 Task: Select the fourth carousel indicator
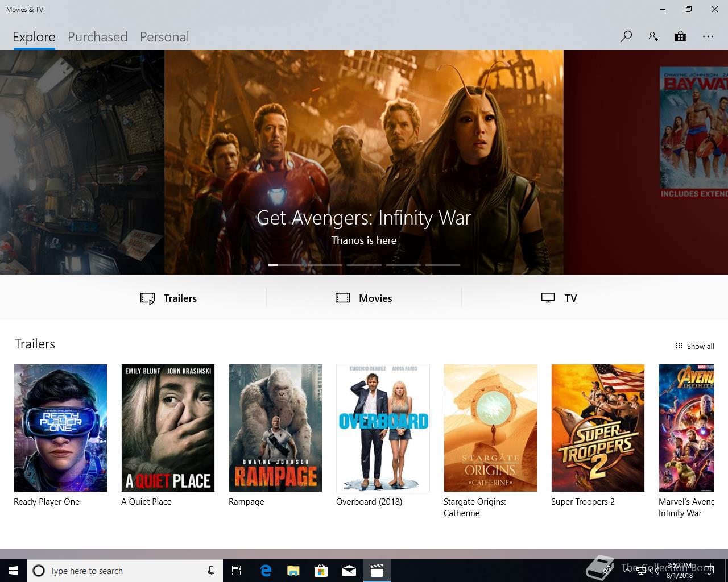point(403,265)
